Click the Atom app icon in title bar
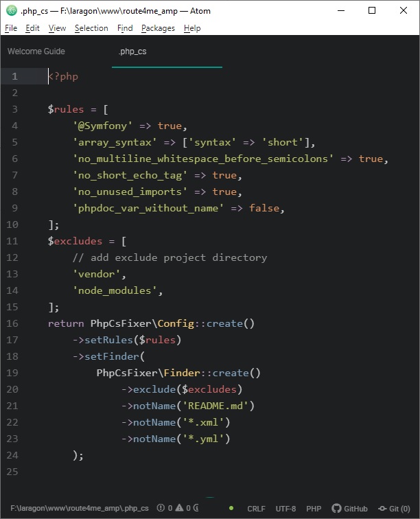420x519 pixels. (11, 10)
